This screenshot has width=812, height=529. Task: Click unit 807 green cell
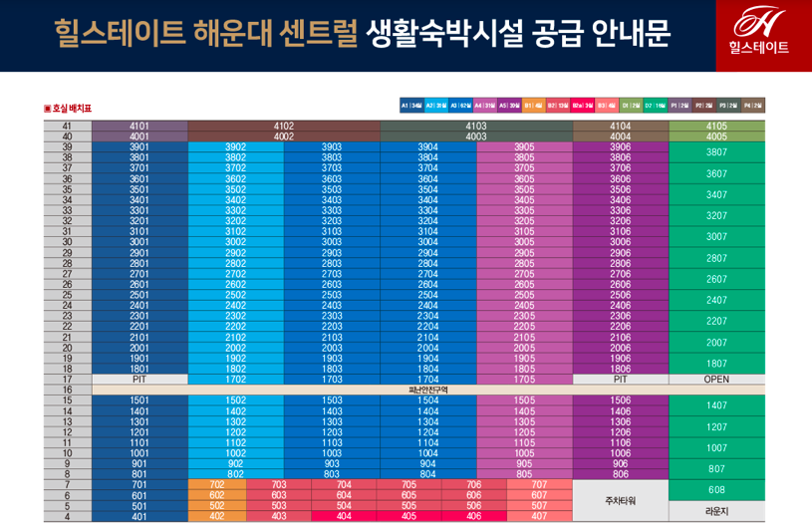[716, 469]
